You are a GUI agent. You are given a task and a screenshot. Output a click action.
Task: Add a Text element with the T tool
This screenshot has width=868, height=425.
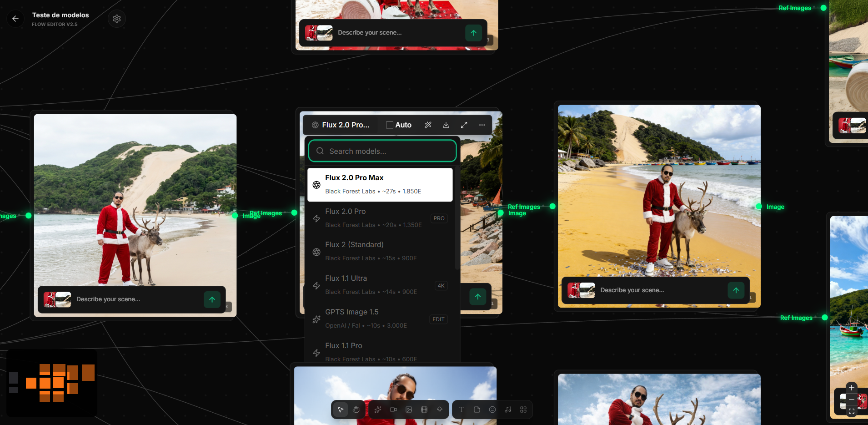[x=461, y=409]
